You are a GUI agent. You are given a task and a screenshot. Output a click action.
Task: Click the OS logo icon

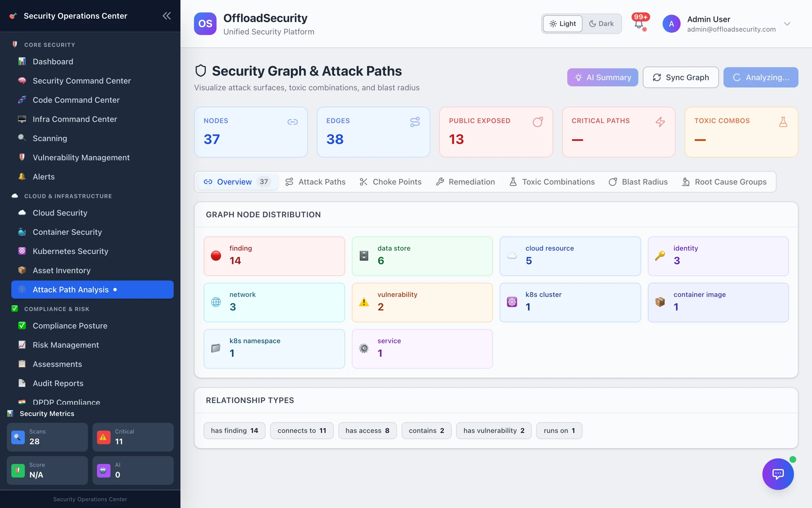(205, 23)
